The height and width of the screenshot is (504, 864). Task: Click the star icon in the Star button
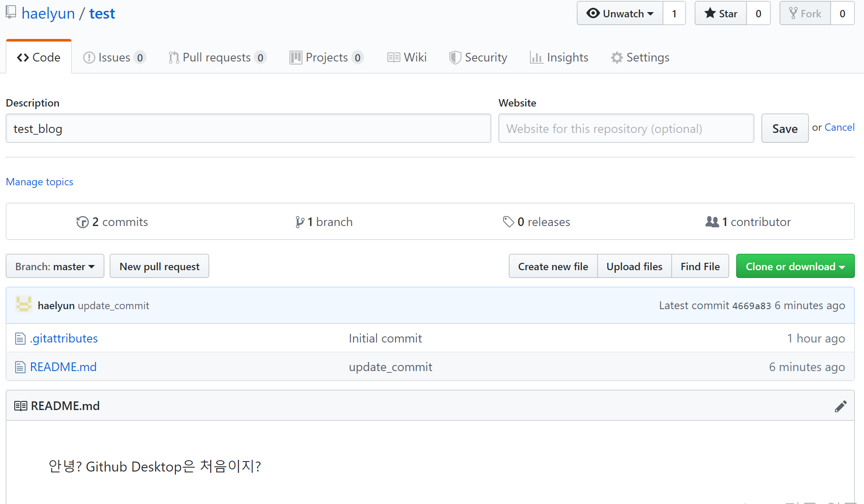710,13
